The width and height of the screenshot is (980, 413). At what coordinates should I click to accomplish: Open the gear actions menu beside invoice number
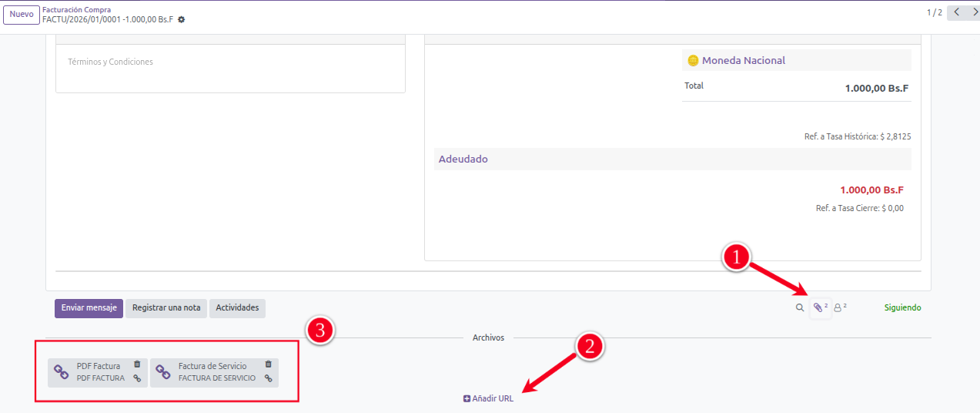182,19
